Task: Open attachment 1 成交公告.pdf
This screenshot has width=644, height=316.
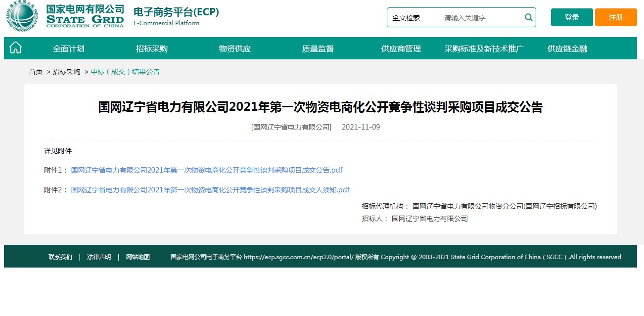Action: [207, 170]
